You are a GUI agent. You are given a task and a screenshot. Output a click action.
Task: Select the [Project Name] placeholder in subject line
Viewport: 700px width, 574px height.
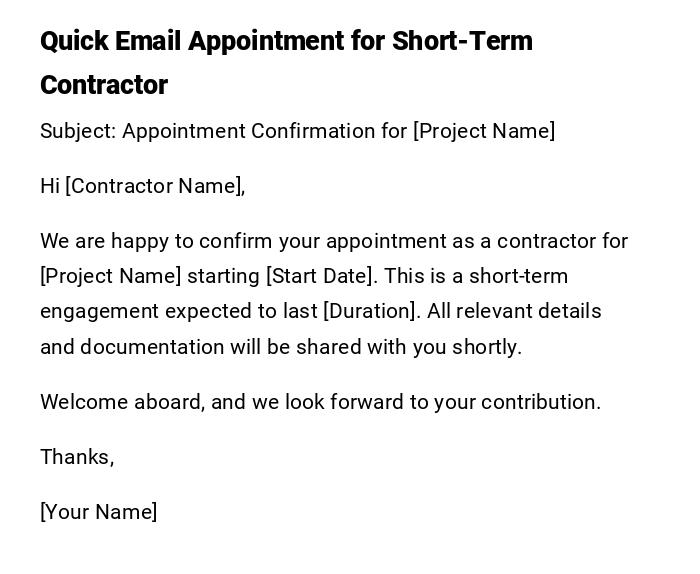[x=484, y=131]
